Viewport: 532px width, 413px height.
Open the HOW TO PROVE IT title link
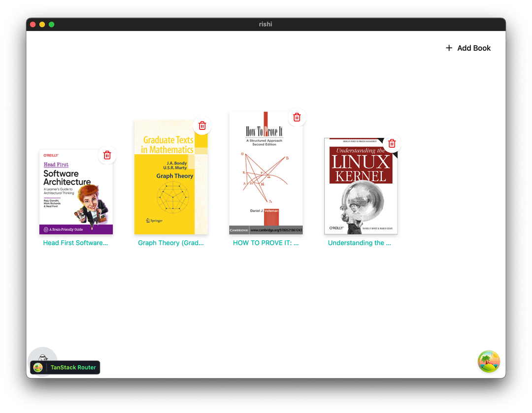(266, 243)
